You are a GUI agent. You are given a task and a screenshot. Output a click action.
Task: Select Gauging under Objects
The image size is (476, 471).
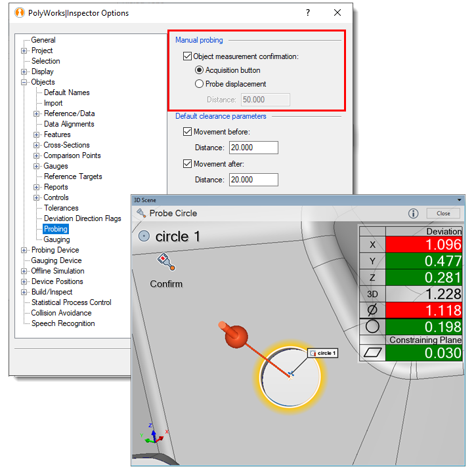tap(56, 239)
